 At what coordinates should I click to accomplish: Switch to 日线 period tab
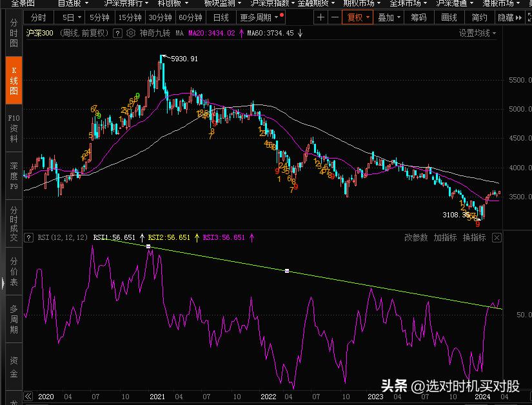tap(221, 17)
